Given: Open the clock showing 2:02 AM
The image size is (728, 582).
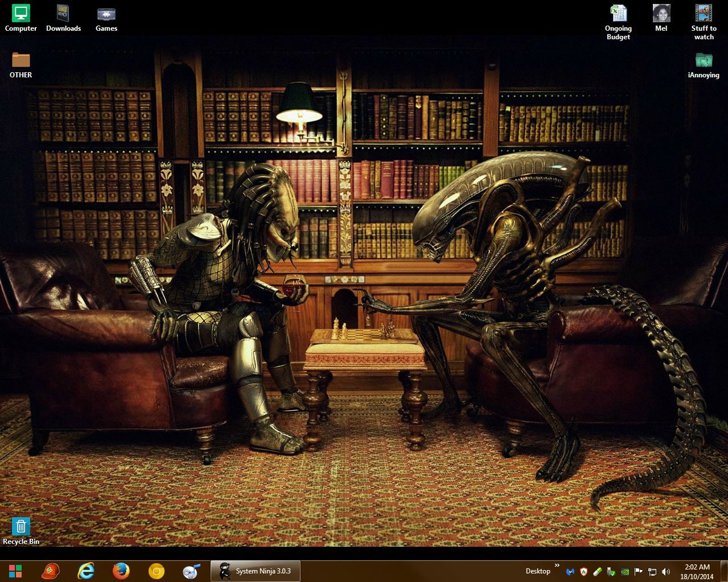Looking at the screenshot, I should pyautogui.click(x=697, y=571).
